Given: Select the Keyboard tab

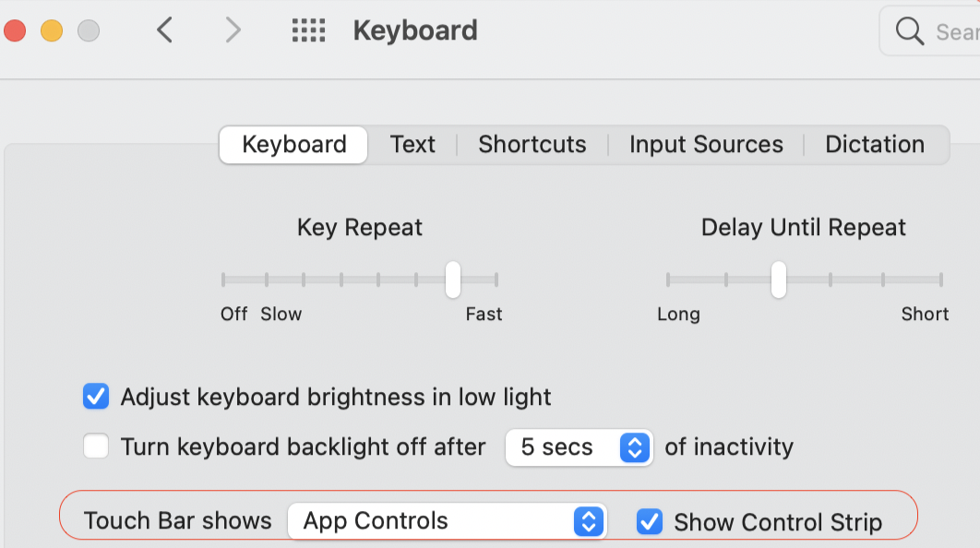Looking at the screenshot, I should (x=293, y=145).
